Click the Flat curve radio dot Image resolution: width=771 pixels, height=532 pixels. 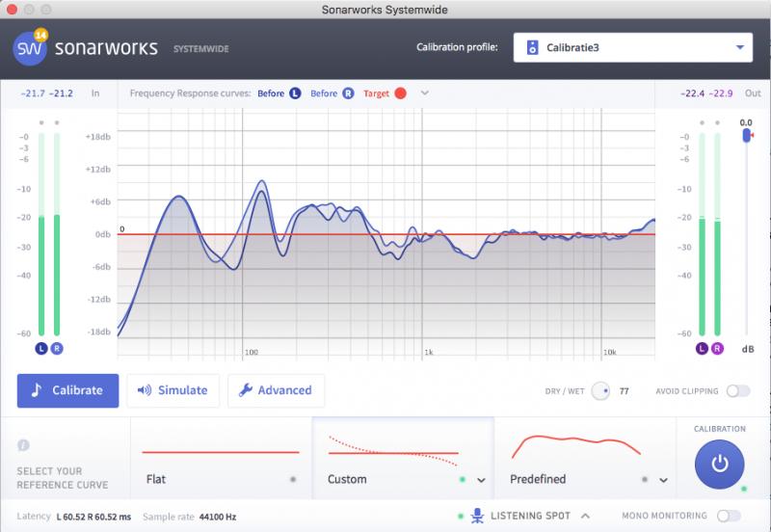coord(293,479)
